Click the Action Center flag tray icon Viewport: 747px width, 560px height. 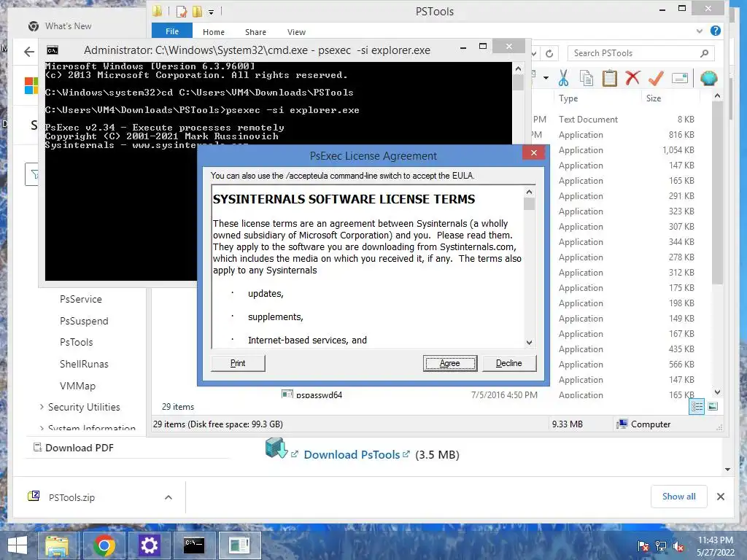643,546
